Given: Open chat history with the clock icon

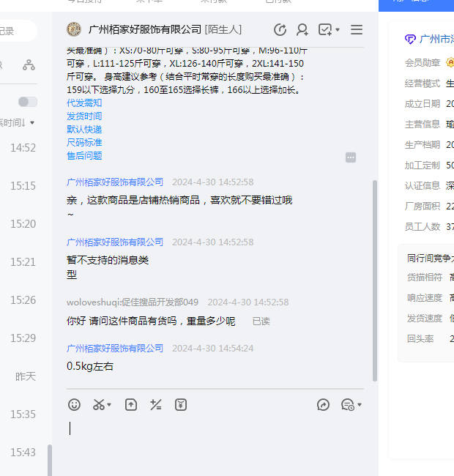Looking at the screenshot, I should pos(348,404).
